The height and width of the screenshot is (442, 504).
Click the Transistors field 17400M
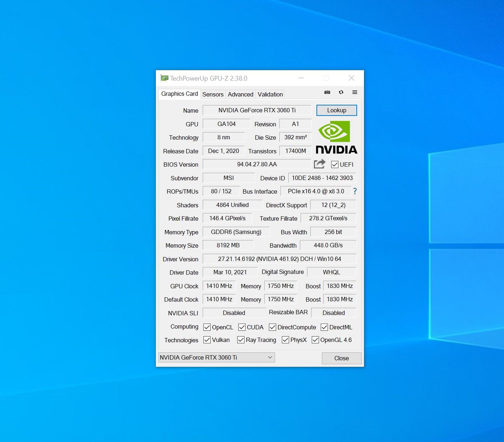(x=295, y=151)
